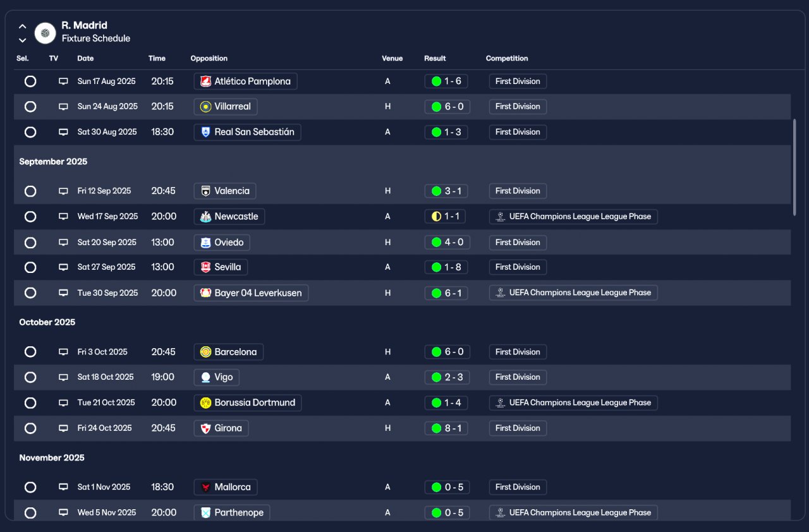Click the Barcelona club crest icon
The width and height of the screenshot is (809, 532).
click(x=205, y=352)
